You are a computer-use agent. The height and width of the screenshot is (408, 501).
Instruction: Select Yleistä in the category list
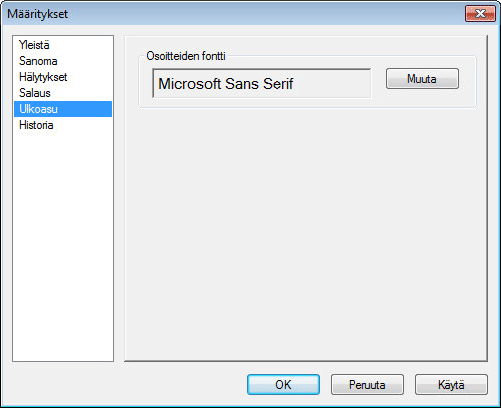[x=63, y=45]
